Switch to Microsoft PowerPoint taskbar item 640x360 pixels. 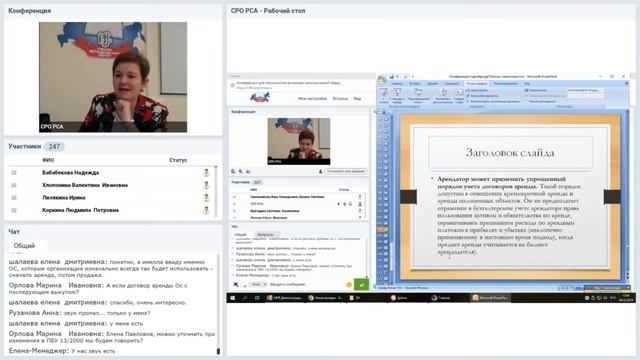pos(491,298)
